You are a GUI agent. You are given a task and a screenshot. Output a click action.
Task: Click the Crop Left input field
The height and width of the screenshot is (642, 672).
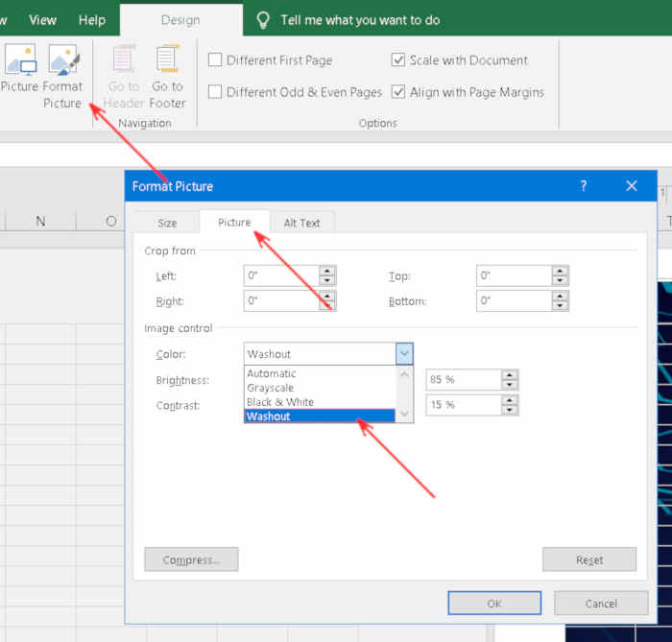pyautogui.click(x=281, y=275)
